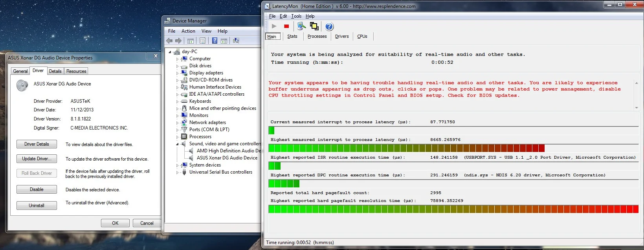This screenshot has width=644, height=250.
Task: Switch to Details tab in Xonar Properties
Action: click(55, 71)
